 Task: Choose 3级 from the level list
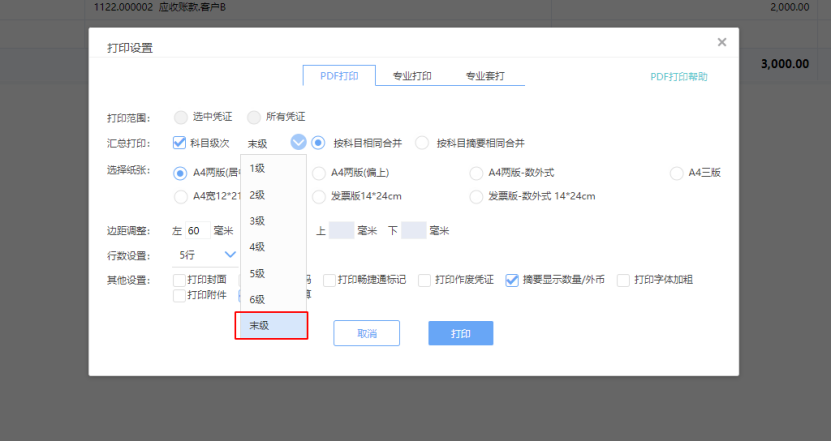point(273,221)
